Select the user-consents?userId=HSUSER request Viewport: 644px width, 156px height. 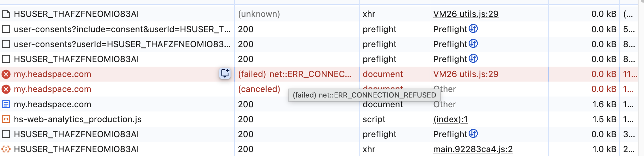click(x=122, y=44)
